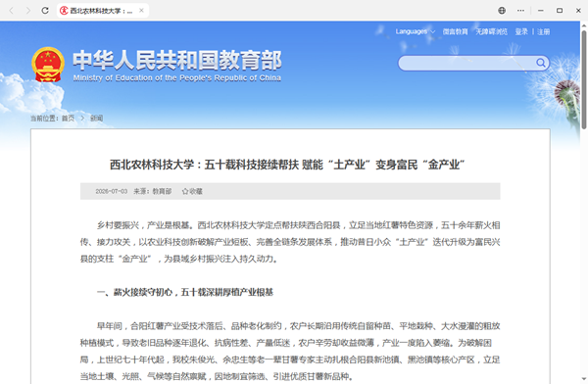Go to 新闻 in breadcrumb

click(x=96, y=119)
